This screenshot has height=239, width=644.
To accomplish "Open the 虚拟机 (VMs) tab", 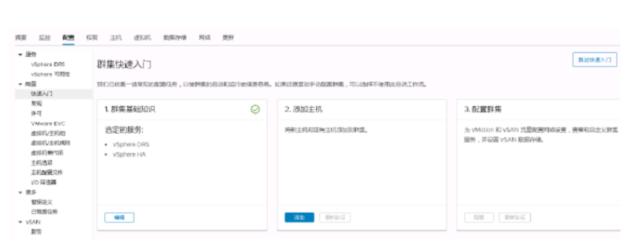I will 143,38.
